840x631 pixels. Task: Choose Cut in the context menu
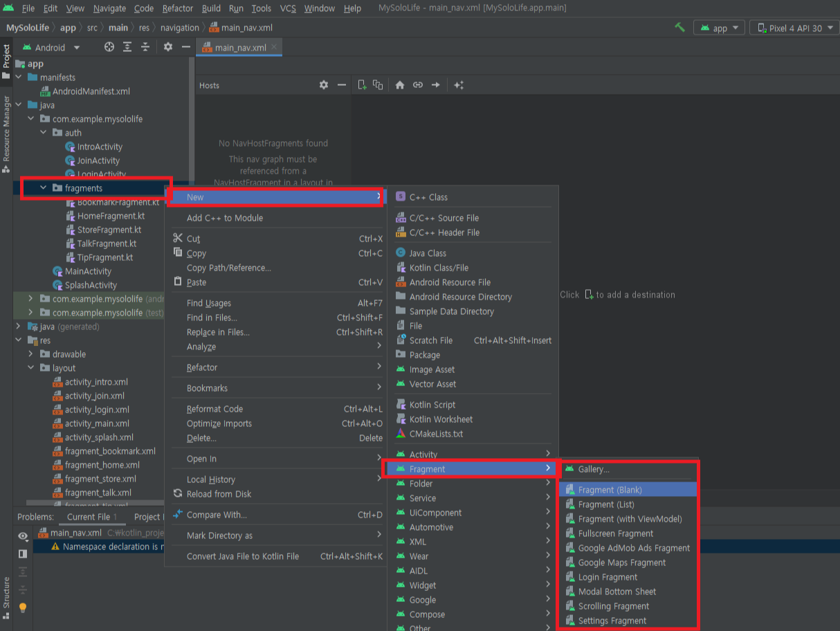point(275,239)
